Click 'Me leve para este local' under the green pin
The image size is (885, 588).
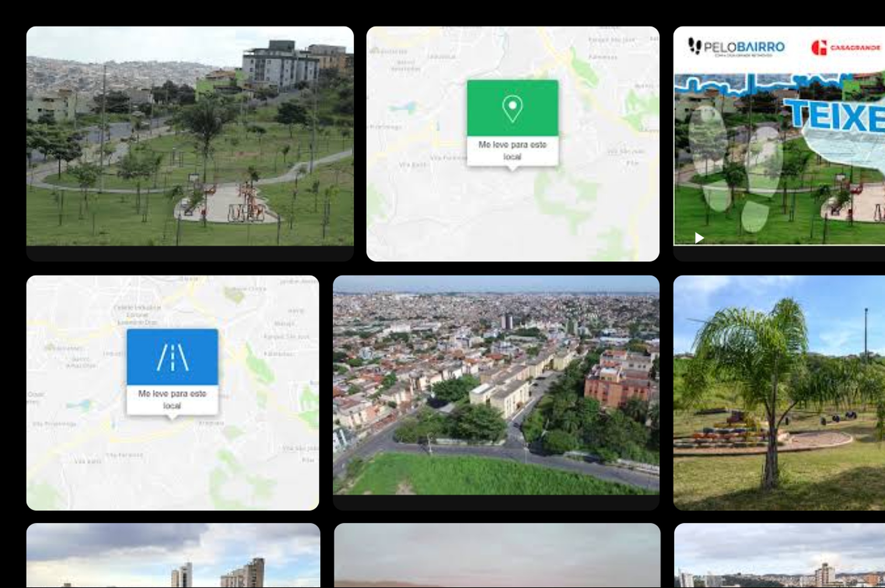(x=512, y=151)
